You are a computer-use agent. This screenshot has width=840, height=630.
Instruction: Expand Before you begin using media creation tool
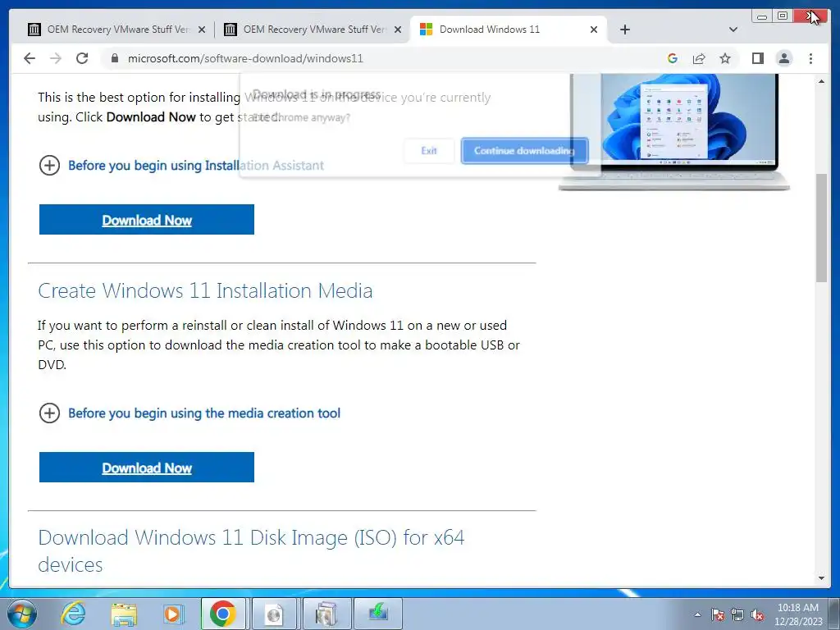49,413
